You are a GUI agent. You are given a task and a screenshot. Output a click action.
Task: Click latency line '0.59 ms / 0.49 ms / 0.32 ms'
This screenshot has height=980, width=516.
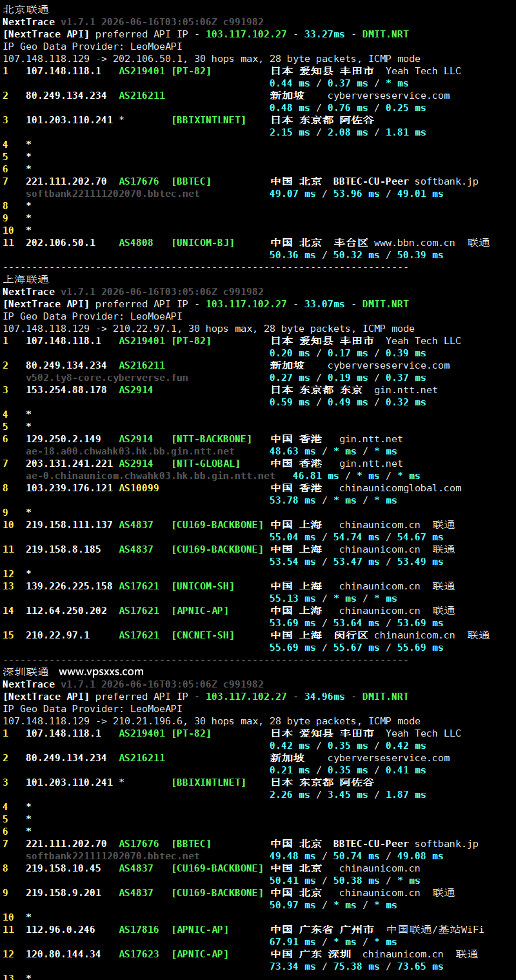(x=348, y=402)
